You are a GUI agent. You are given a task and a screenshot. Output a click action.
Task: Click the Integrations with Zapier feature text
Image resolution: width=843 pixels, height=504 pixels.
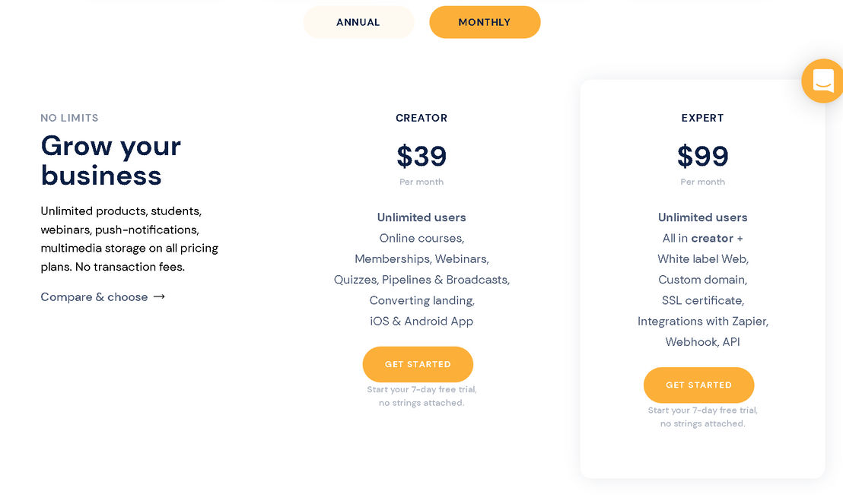(x=703, y=322)
